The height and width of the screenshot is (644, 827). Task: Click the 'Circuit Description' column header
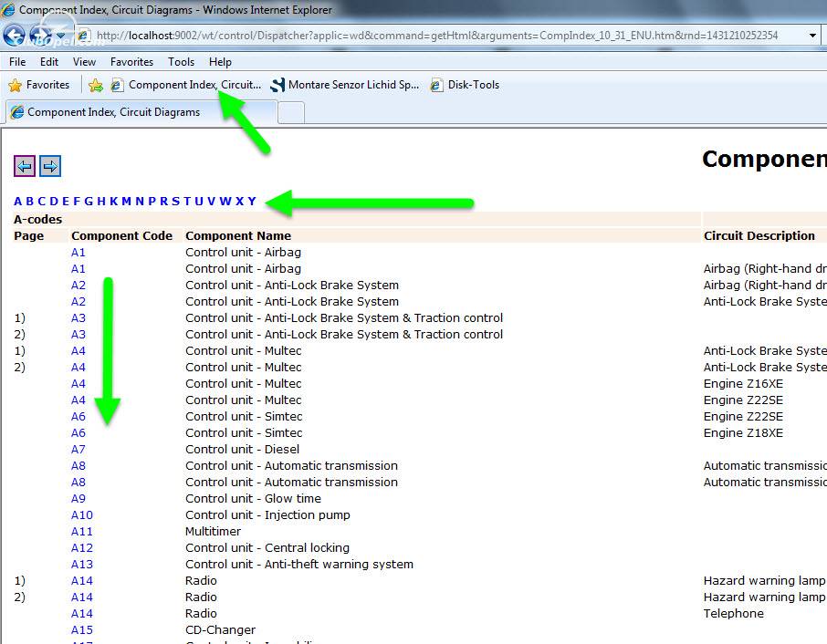(759, 235)
